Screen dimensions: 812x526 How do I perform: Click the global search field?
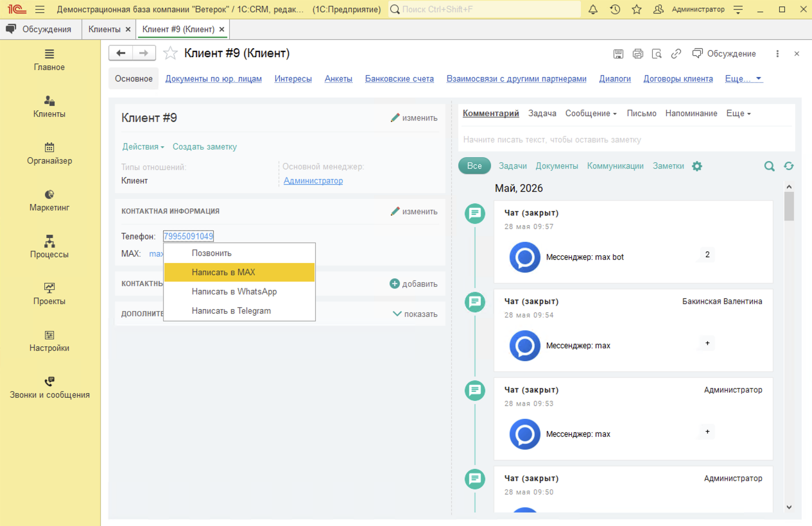click(485, 10)
